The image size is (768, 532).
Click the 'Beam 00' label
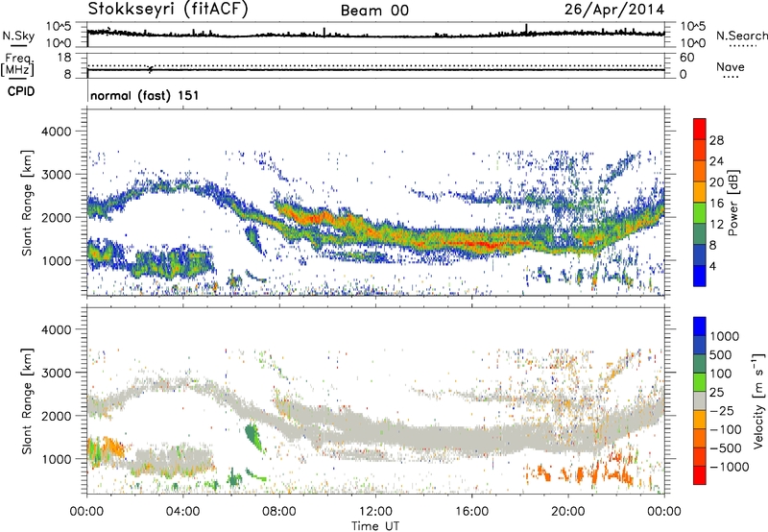pyautogui.click(x=374, y=11)
